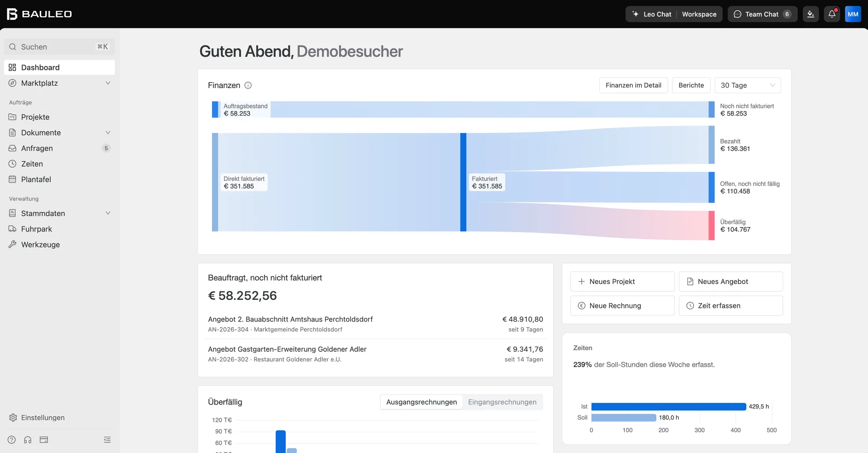This screenshot has width=868, height=453.
Task: Expand the Marktplatz chevron
Action: (x=108, y=83)
